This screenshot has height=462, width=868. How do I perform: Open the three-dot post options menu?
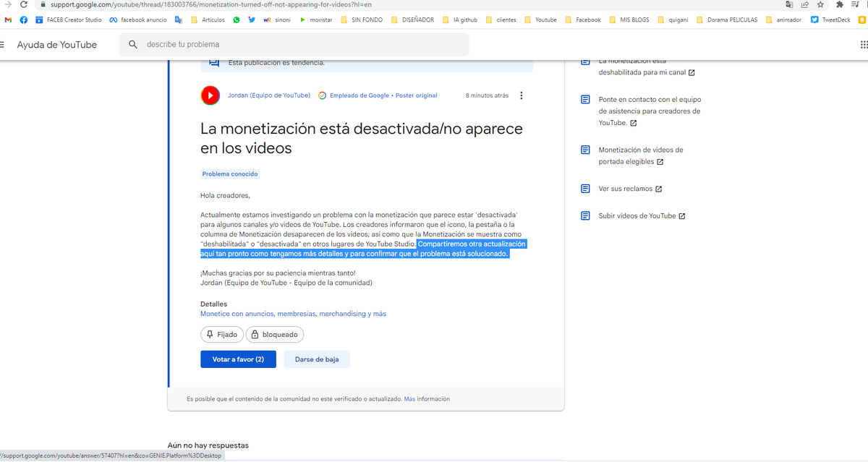click(522, 95)
